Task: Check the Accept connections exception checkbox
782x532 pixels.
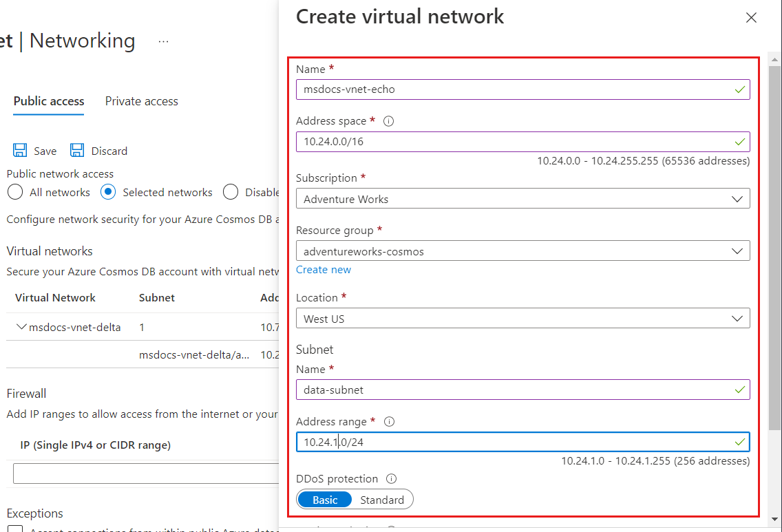Action: [x=15, y=529]
